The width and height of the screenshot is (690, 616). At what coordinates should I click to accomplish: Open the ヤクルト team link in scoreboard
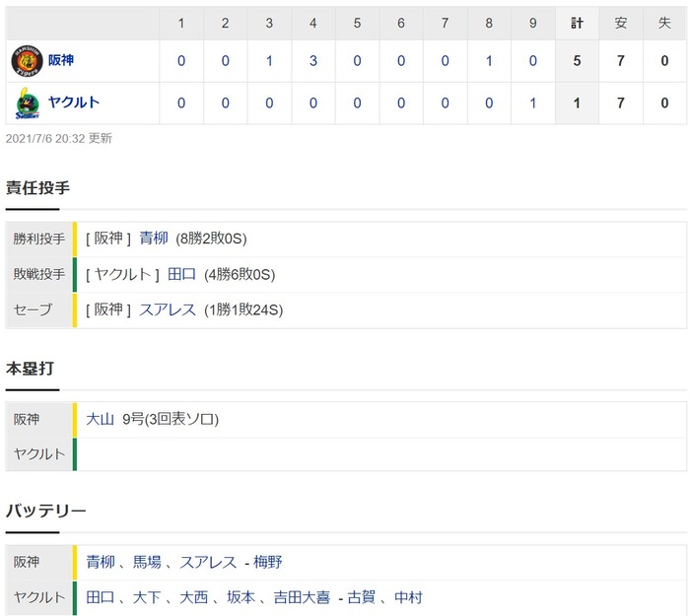pyautogui.click(x=74, y=103)
